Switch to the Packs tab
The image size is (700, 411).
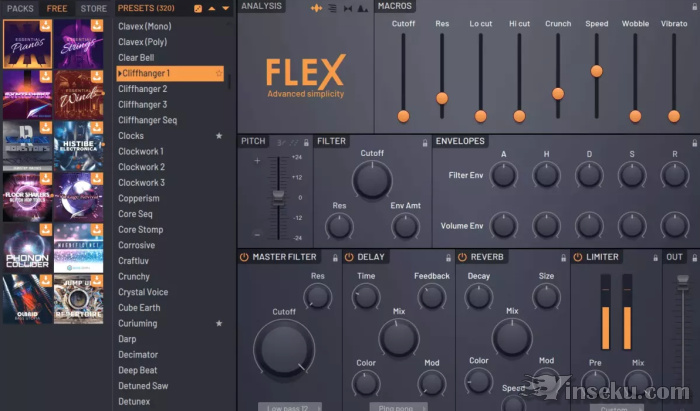coord(20,8)
